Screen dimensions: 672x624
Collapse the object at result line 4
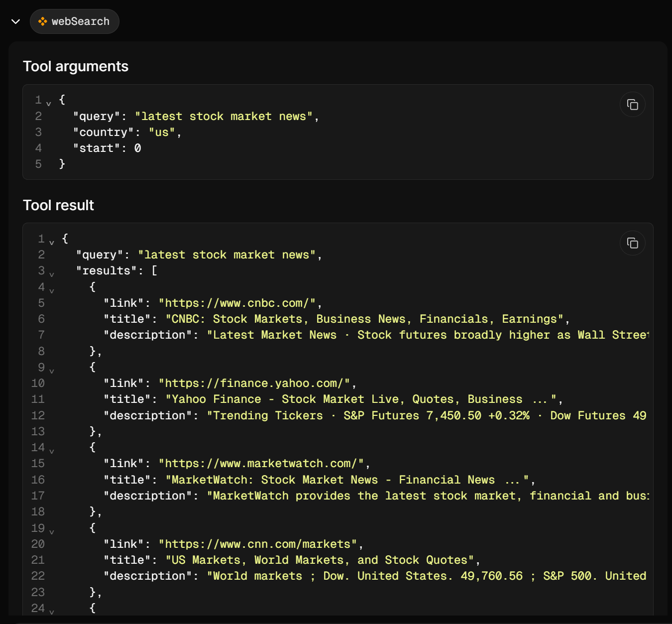52,291
